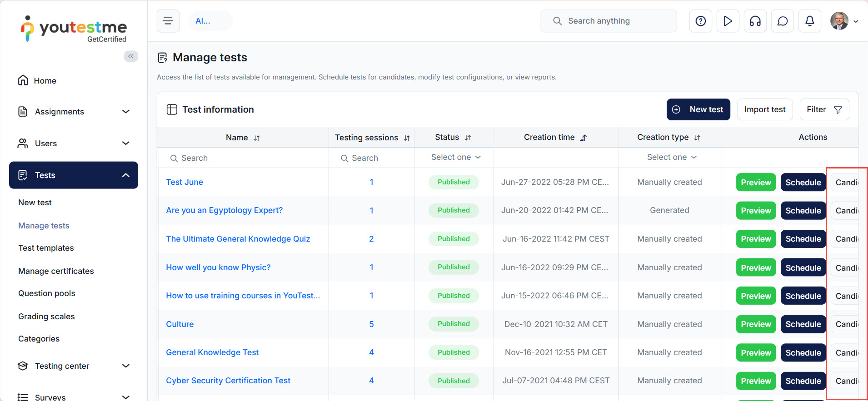This screenshot has width=868, height=401.
Task: Collapse the sidebar with the double-chevron icon
Action: tap(131, 56)
